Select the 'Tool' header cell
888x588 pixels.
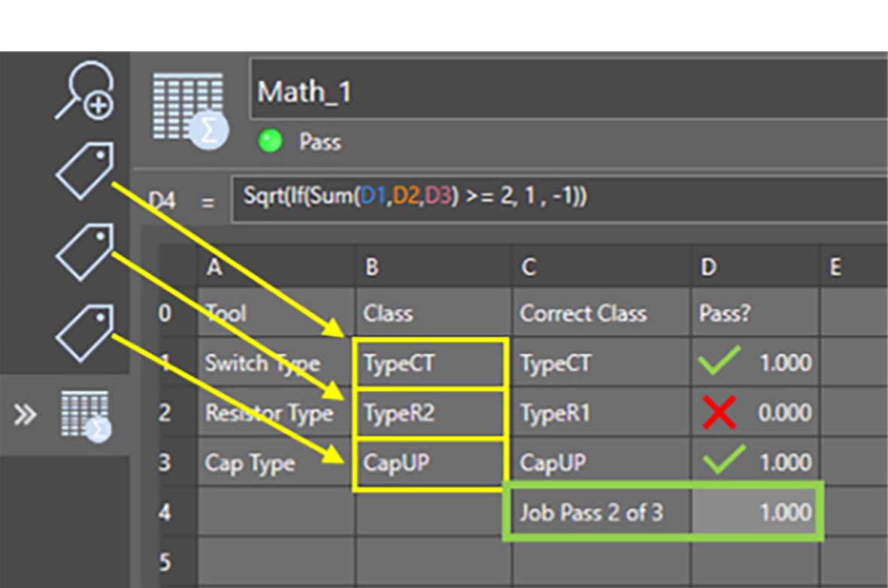[276, 313]
